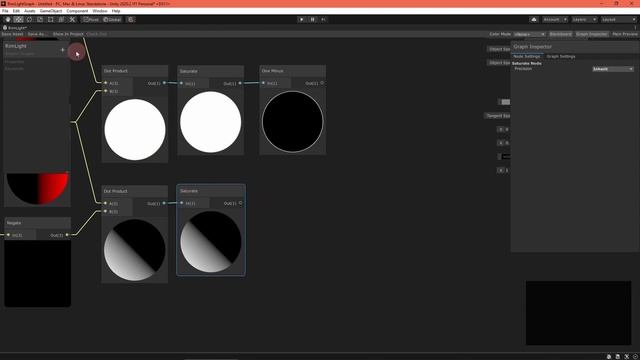Open the Window menu
Screen dimensions: 640x360
(100, 11)
